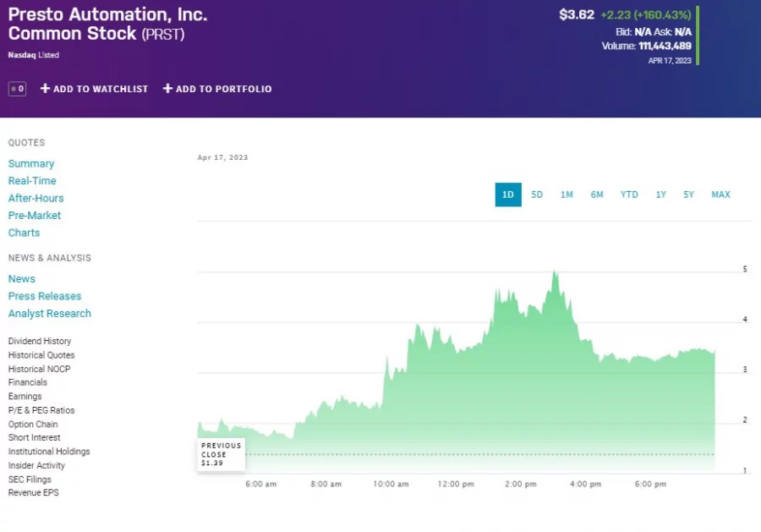Open the Press Releases section
The width and height of the screenshot is (761, 532).
coord(44,296)
